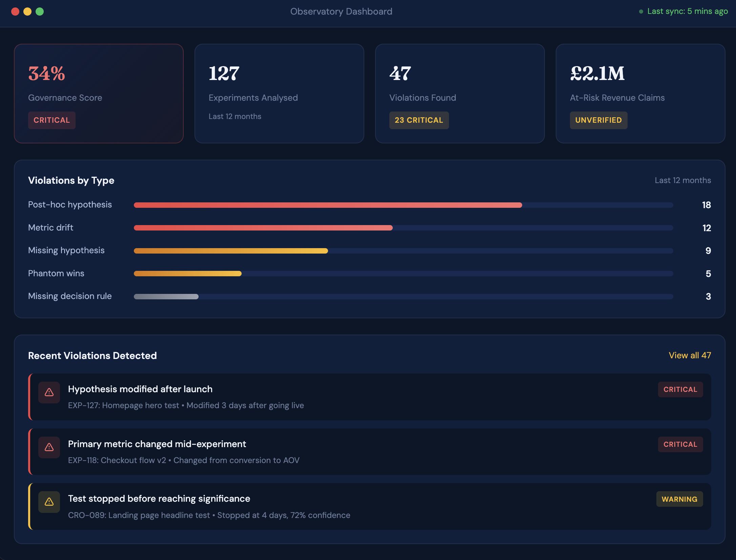This screenshot has height=560, width=736.
Task: Click yellow warning icon for Test stopped row
Action: click(49, 502)
